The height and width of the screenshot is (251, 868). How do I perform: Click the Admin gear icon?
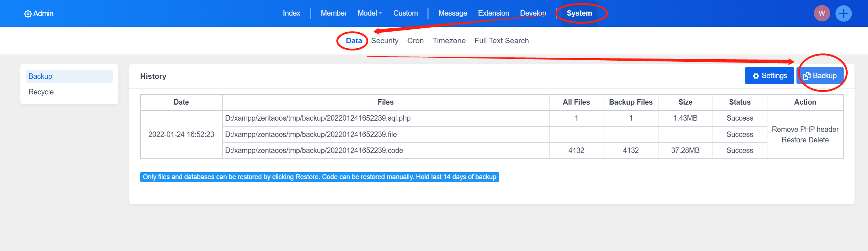[x=28, y=14]
